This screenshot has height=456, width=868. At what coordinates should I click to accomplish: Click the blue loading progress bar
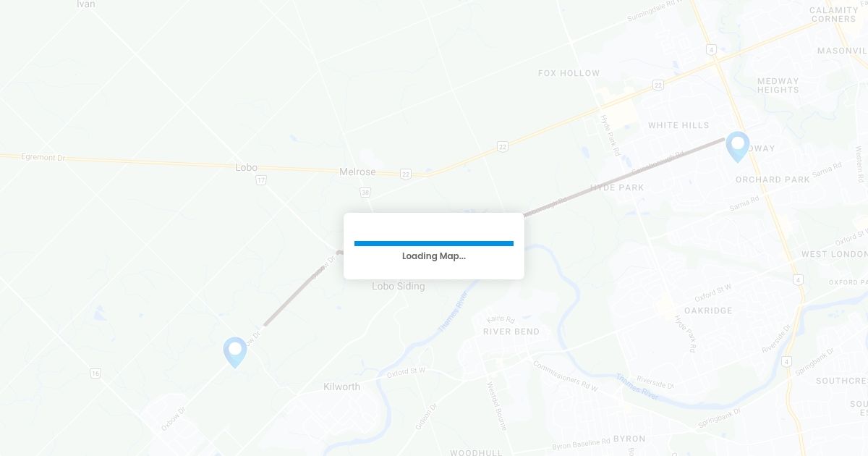pos(434,243)
